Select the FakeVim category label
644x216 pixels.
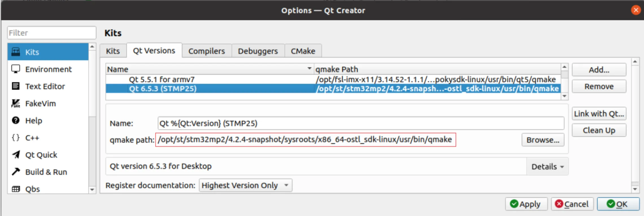coord(40,103)
